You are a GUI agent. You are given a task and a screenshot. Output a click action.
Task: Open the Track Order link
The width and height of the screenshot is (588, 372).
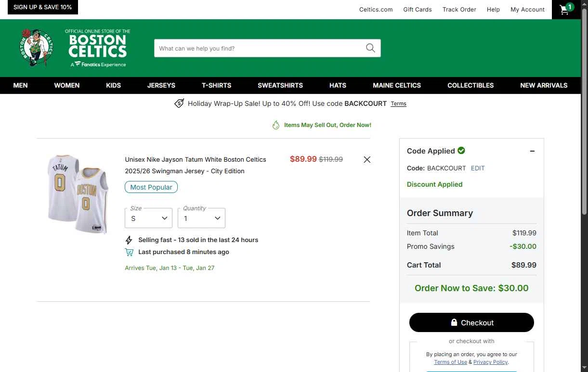(x=459, y=9)
